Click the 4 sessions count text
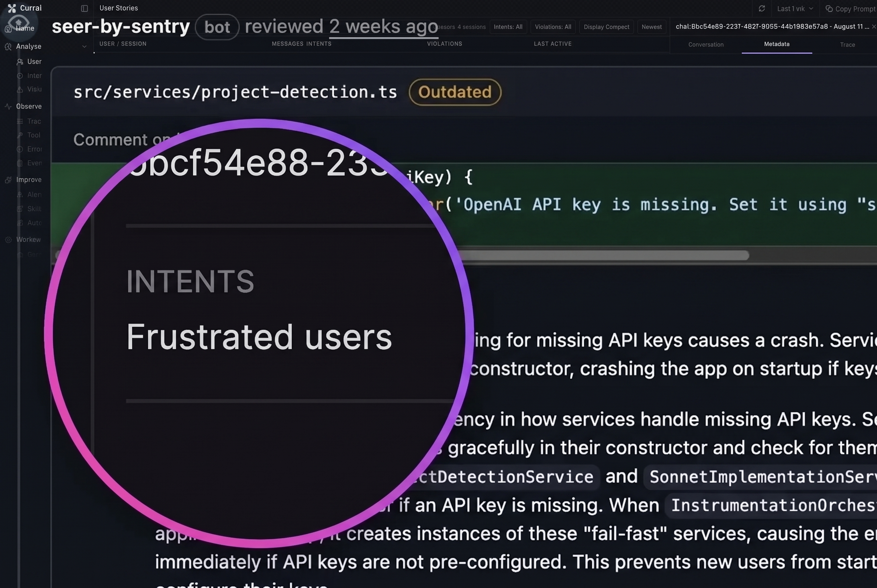Image resolution: width=877 pixels, height=588 pixels. 471,27
